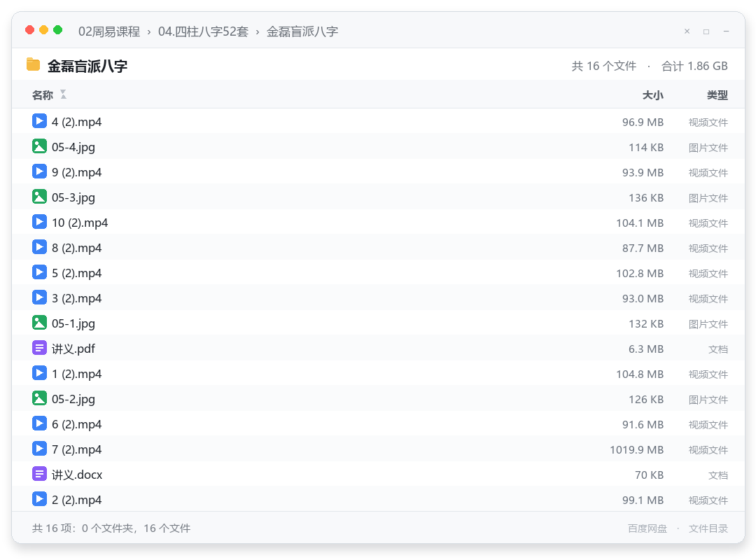The height and width of the screenshot is (560, 756).
Task: Click the video icon for 10 (2).mp4
Action: [39, 222]
